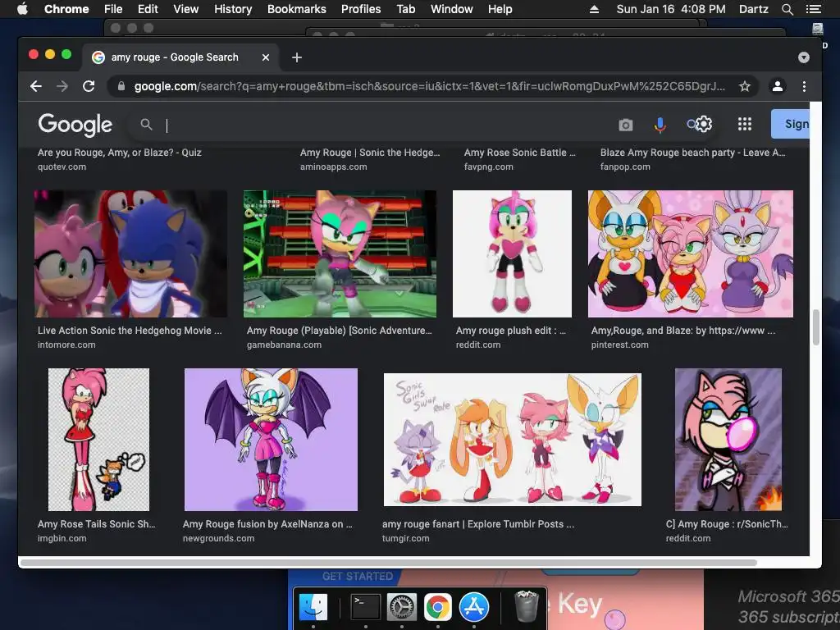Image resolution: width=840 pixels, height=630 pixels.
Task: Open the Control Center list icon
Action: (x=813, y=9)
